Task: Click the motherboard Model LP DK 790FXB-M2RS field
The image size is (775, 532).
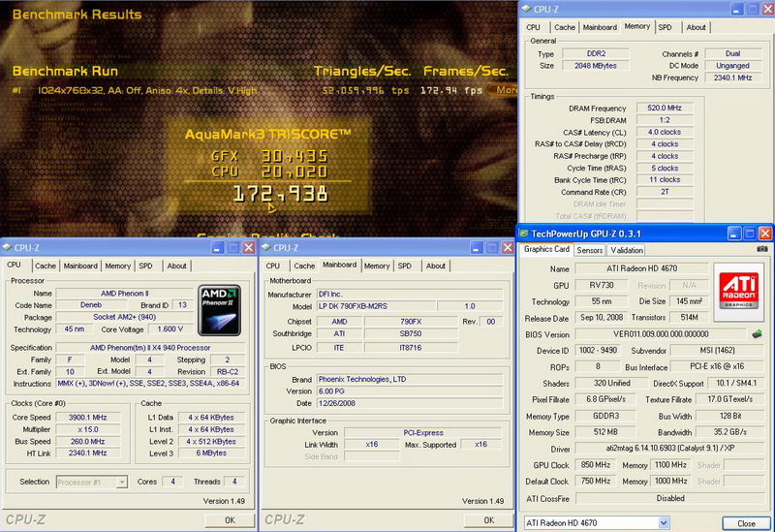Action: click(x=375, y=306)
